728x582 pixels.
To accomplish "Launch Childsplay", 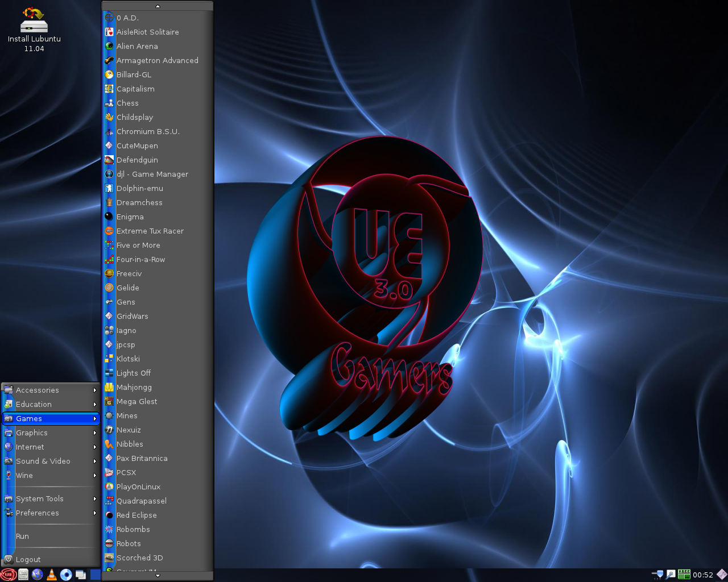I will tap(158, 117).
